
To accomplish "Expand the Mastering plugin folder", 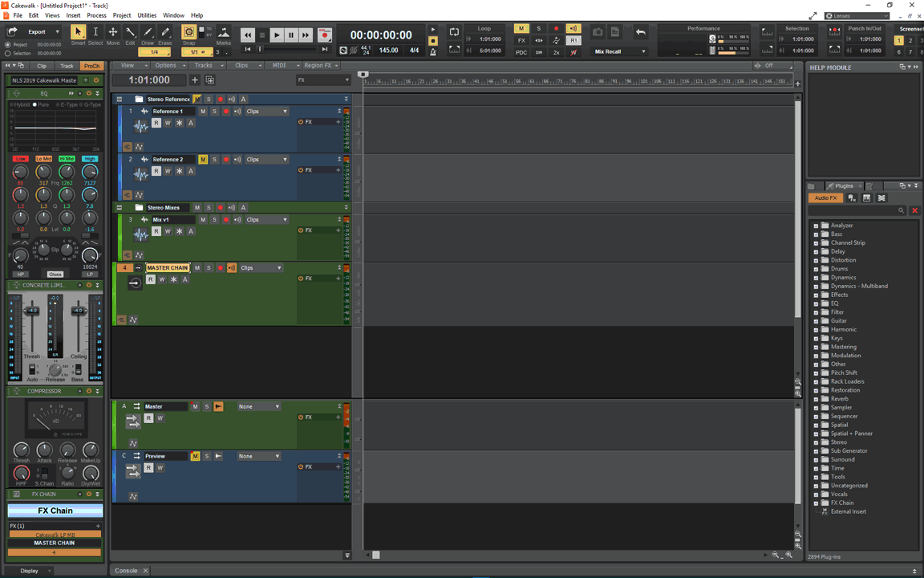I will (817, 347).
